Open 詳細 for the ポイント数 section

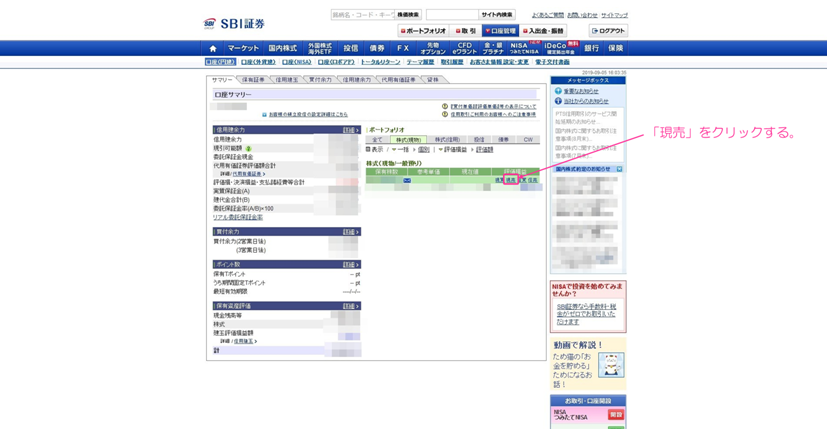[350, 265]
